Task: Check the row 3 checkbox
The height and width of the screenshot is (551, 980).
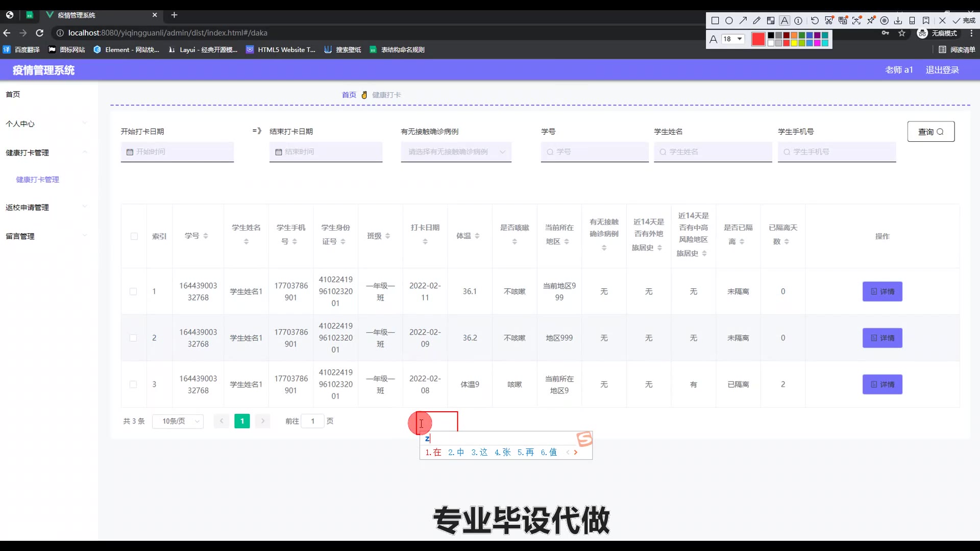Action: (x=133, y=385)
